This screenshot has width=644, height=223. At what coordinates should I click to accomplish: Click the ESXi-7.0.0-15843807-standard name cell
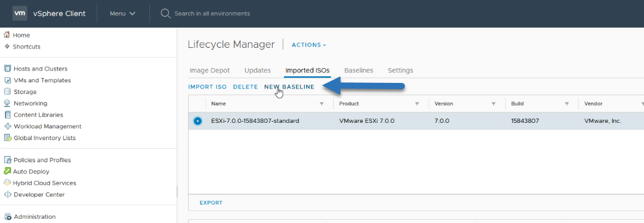255,121
